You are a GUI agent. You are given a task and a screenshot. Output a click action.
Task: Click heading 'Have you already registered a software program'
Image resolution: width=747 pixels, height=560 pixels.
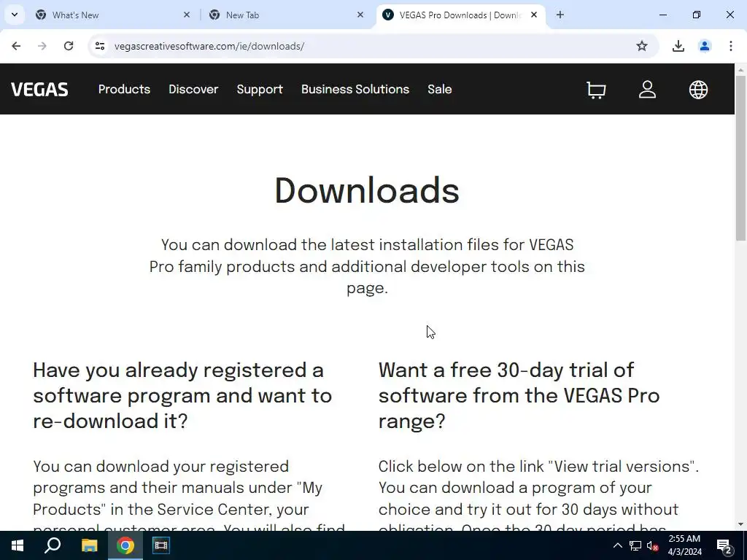(182, 395)
